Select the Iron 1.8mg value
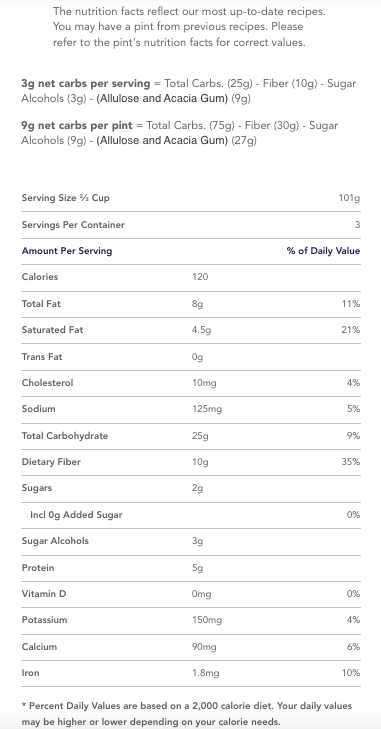 tap(206, 673)
